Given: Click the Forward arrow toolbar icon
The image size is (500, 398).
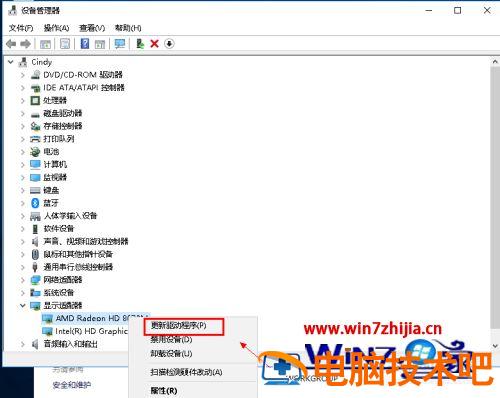Looking at the screenshot, I should pyautogui.click(x=25, y=44).
